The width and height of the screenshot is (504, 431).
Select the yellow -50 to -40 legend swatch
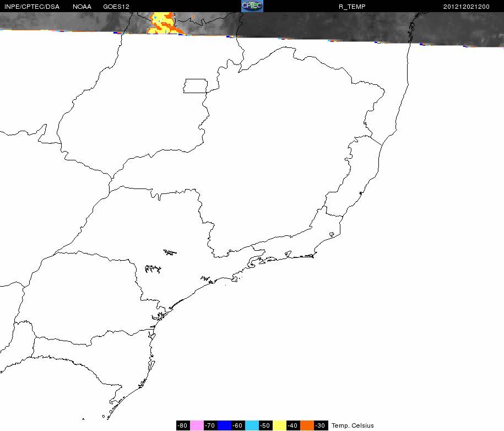click(280, 425)
